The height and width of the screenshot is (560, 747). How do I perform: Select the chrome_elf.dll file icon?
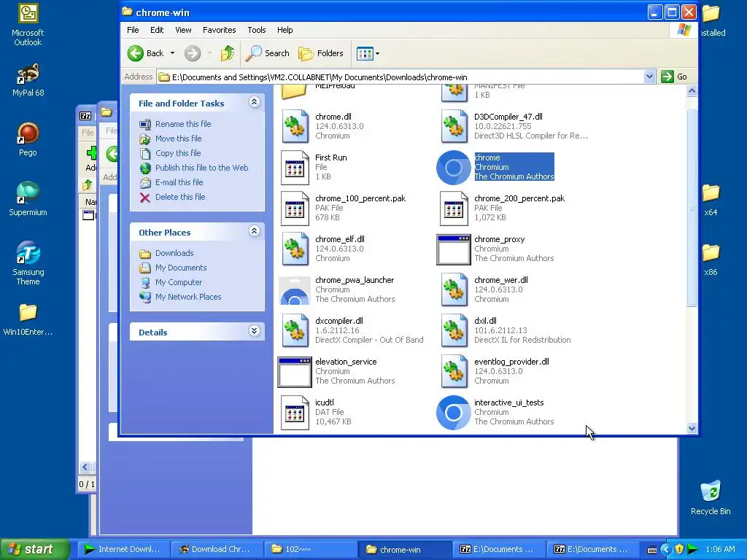click(295, 249)
